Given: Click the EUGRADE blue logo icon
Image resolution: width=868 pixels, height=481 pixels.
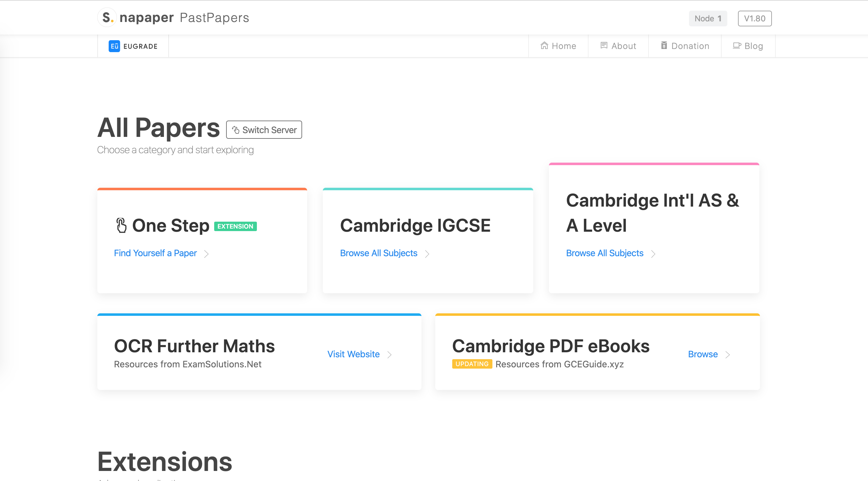Looking at the screenshot, I should [x=114, y=46].
